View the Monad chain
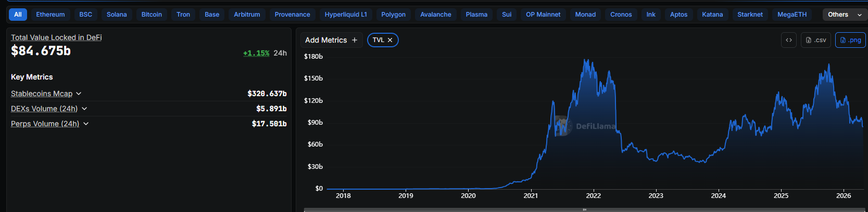This screenshot has height=212, width=868. pos(585,15)
